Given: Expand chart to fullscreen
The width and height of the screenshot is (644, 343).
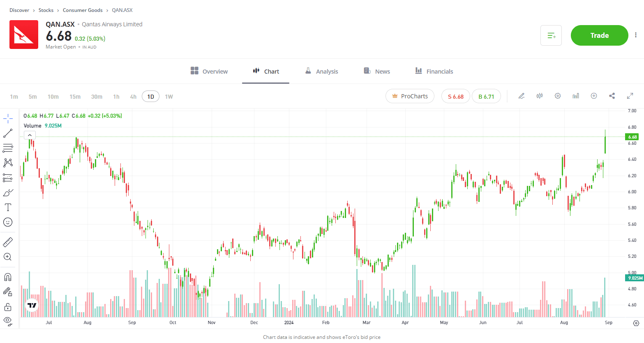Looking at the screenshot, I should [x=630, y=96].
